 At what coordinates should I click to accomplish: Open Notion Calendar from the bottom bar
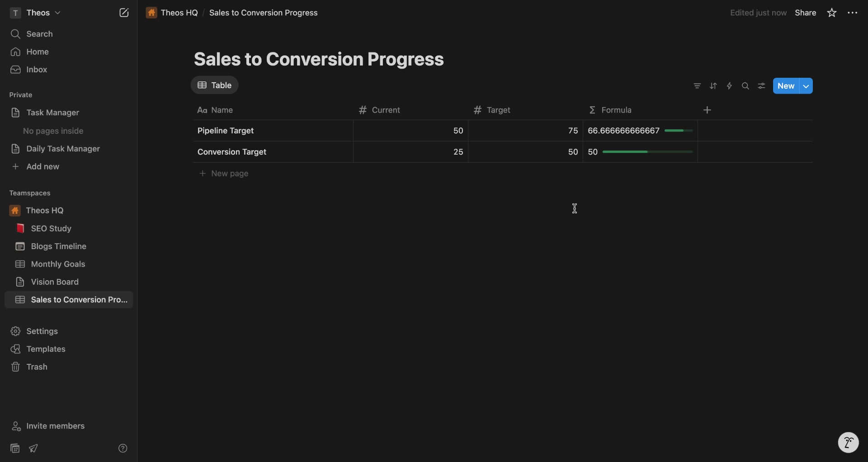pos(14,448)
